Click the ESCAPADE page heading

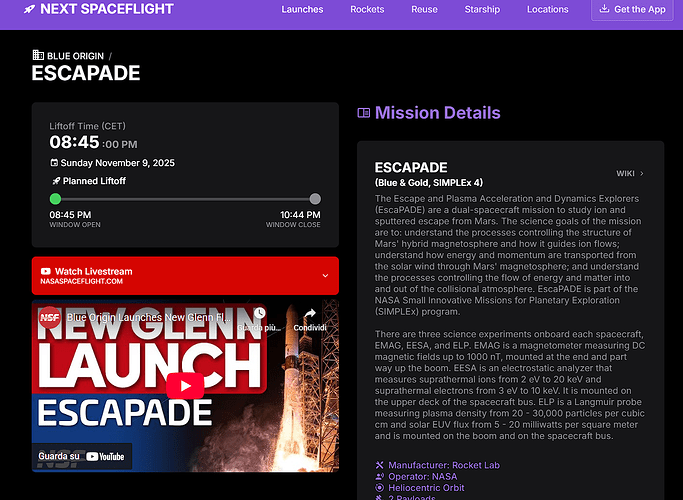click(86, 73)
